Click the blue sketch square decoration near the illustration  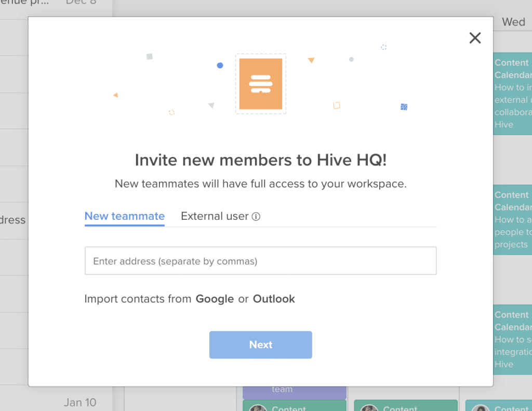point(404,107)
